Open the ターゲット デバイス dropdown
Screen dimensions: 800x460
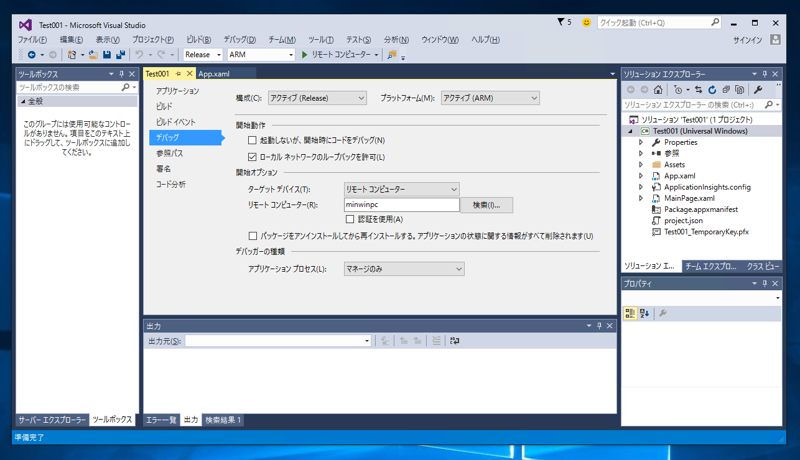(x=402, y=189)
